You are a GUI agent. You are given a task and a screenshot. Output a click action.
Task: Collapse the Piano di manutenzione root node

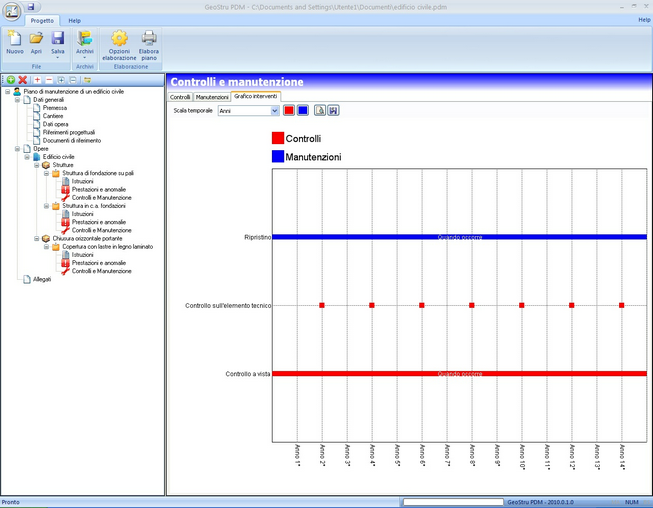pyautogui.click(x=7, y=91)
